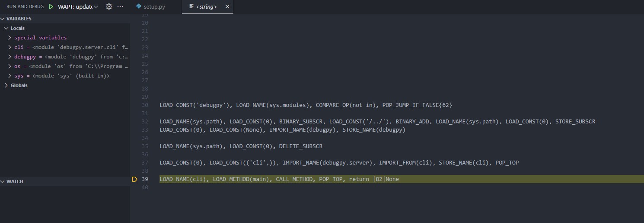Expand the debugpy module variable
This screenshot has height=223, width=644.
tap(10, 57)
